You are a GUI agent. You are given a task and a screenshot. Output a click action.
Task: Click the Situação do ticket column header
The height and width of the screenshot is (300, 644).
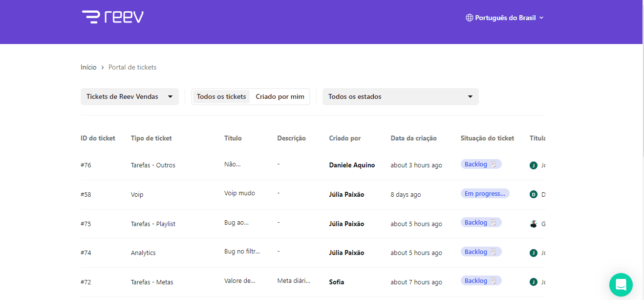click(x=488, y=138)
